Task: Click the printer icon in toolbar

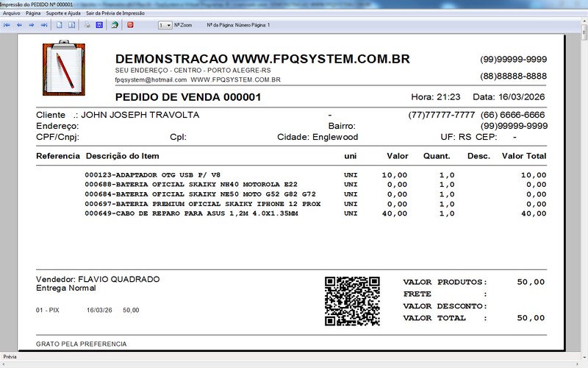Action: [87, 25]
